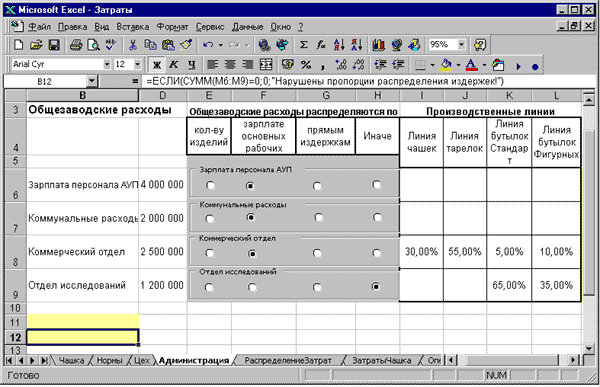Screen dimensions: 600x387
Task: Go to first sheet with tab navigation arrow
Action: 9,360
